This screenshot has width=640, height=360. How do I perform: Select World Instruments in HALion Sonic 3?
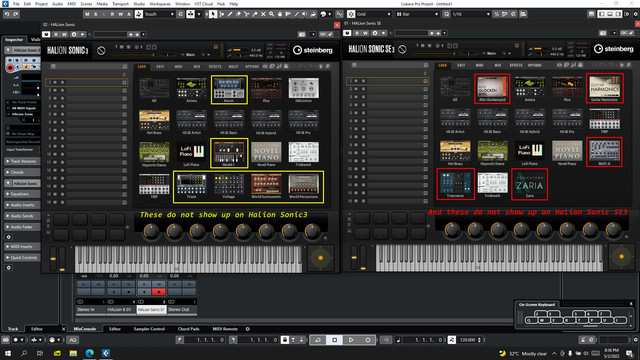[x=266, y=186]
